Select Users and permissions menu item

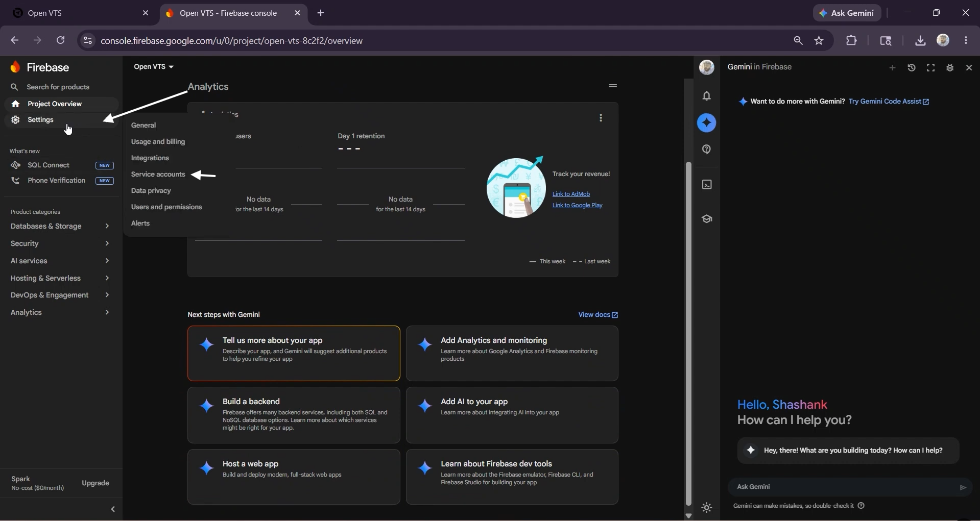point(166,207)
